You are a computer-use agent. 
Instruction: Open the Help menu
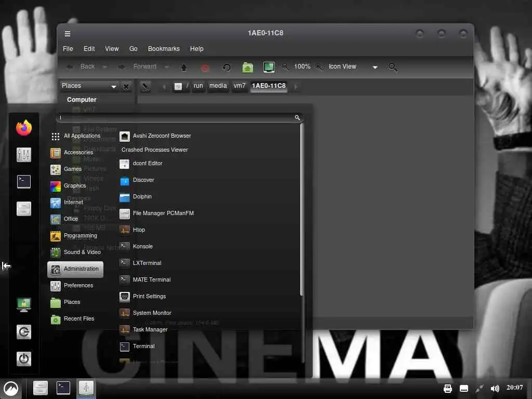[x=197, y=49]
